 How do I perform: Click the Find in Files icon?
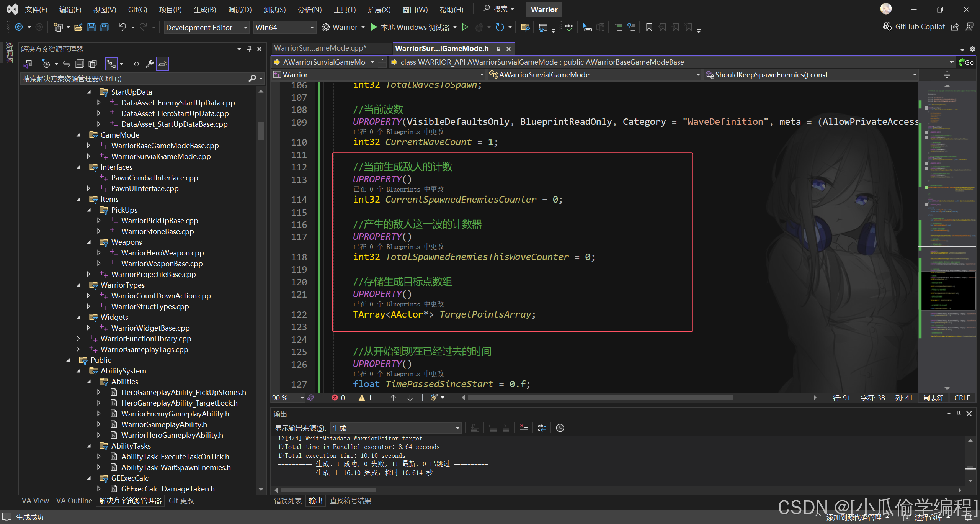coord(525,27)
